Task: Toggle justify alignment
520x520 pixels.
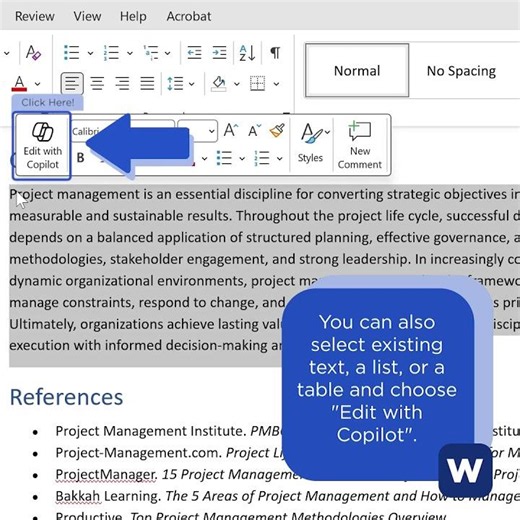Action: tap(147, 83)
